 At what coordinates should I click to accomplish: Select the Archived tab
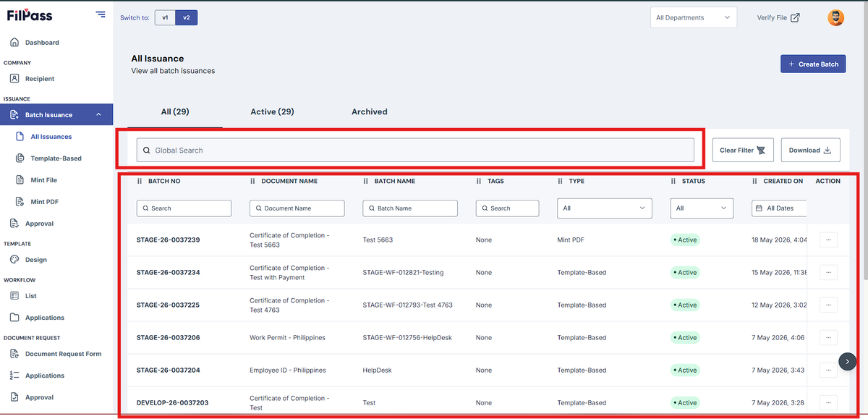tap(370, 112)
